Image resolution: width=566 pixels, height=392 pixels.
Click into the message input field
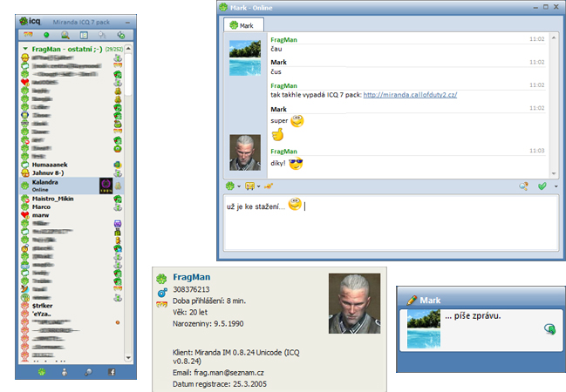(x=391, y=222)
